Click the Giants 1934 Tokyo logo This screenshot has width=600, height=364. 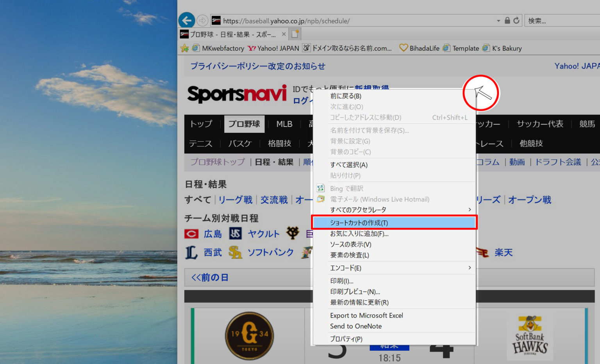(x=248, y=335)
